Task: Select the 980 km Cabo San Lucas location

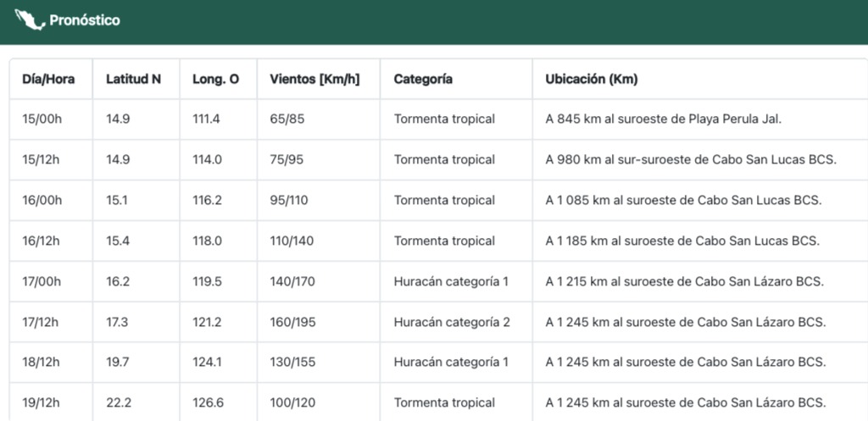Action: point(691,159)
